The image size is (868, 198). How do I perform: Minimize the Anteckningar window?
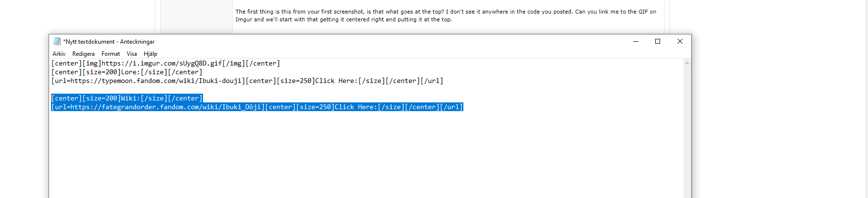pos(635,42)
